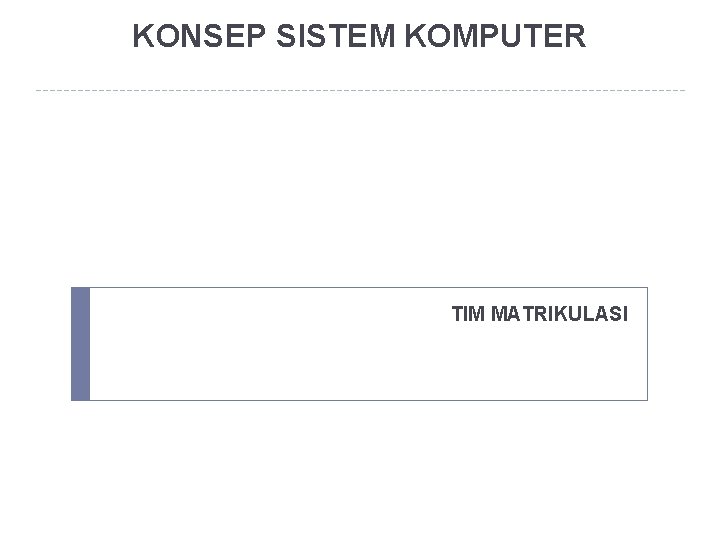This screenshot has height=540, width=720.
Task: Select the word TIM in subtitle
Action: pos(466,315)
